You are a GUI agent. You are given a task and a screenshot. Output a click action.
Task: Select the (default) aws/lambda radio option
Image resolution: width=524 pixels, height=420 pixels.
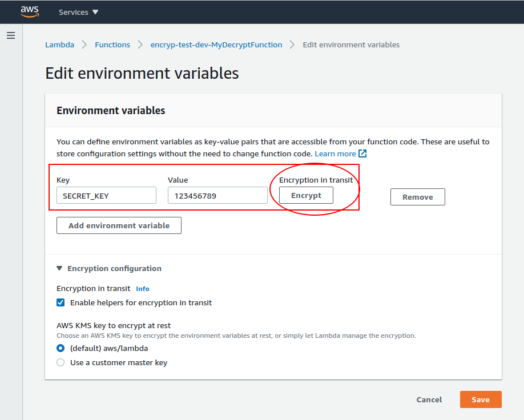click(x=61, y=348)
